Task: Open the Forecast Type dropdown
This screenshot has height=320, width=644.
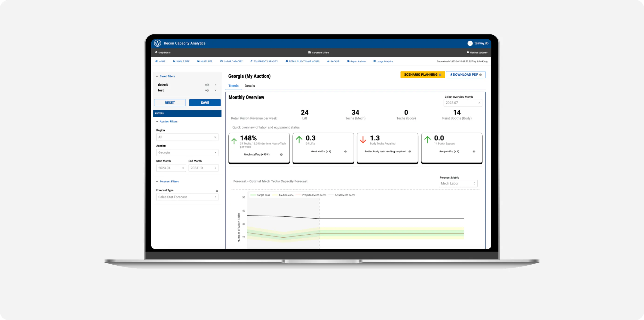Action: [x=187, y=197]
